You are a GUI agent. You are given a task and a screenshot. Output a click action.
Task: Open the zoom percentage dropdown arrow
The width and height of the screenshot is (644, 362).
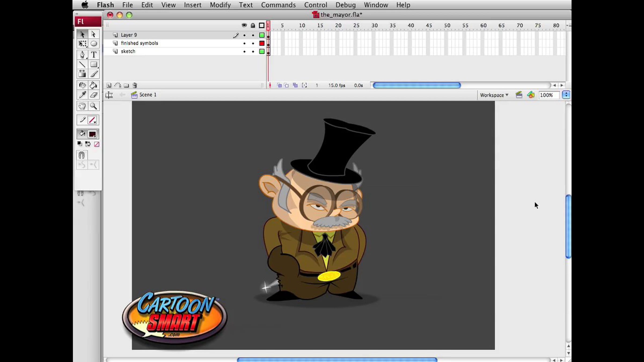pyautogui.click(x=566, y=95)
